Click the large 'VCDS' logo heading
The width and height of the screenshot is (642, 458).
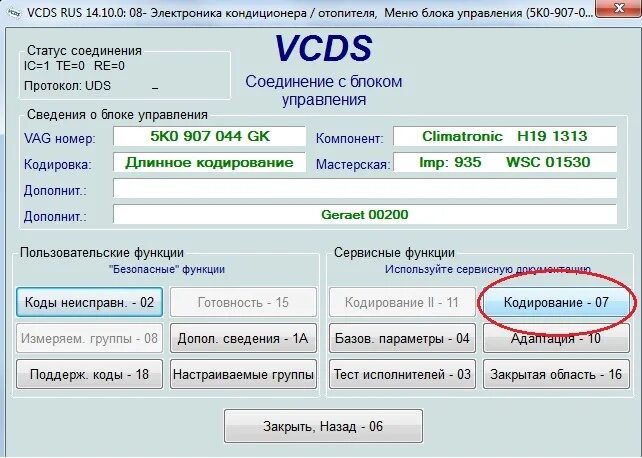[323, 48]
